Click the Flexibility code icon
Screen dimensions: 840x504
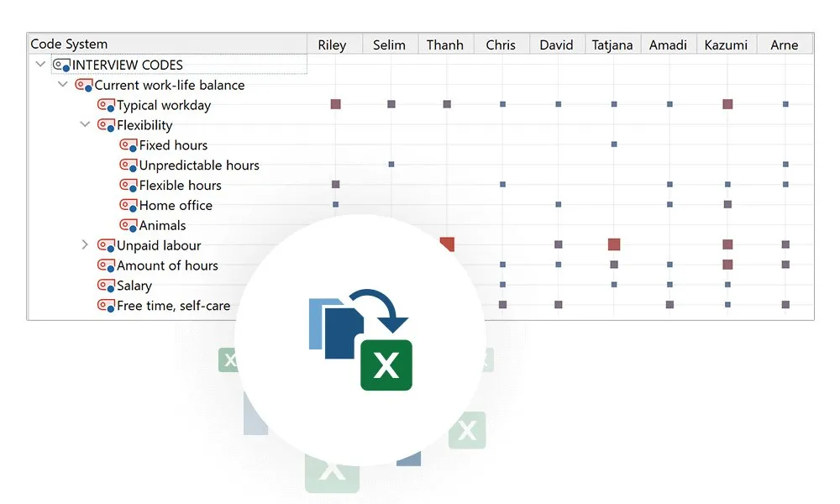[x=106, y=125]
